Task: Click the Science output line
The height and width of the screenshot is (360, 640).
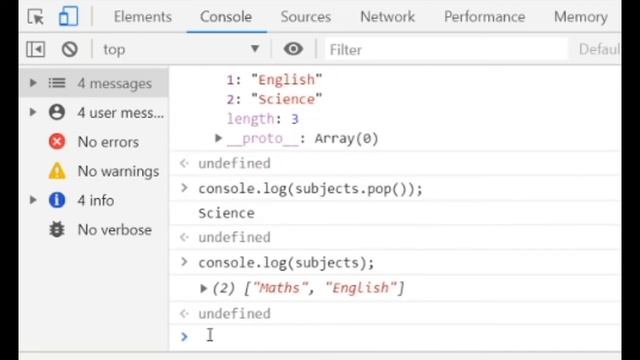Action: pyautogui.click(x=226, y=213)
